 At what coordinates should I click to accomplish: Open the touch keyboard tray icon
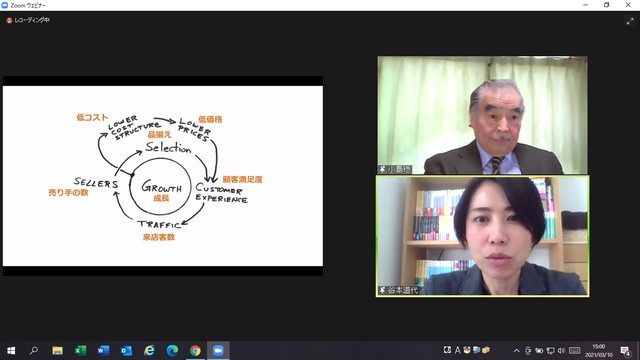574,351
